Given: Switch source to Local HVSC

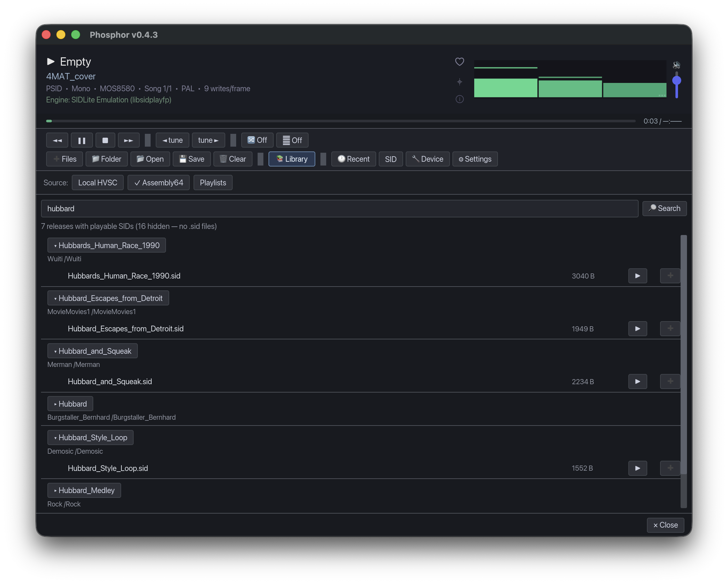Looking at the screenshot, I should (x=98, y=182).
